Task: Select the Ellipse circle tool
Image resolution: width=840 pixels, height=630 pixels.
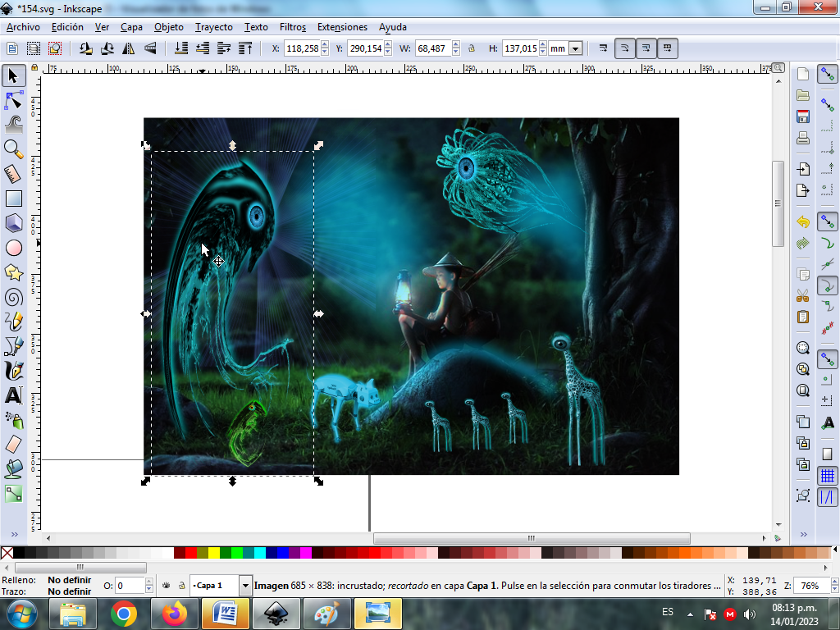Action: point(13,248)
